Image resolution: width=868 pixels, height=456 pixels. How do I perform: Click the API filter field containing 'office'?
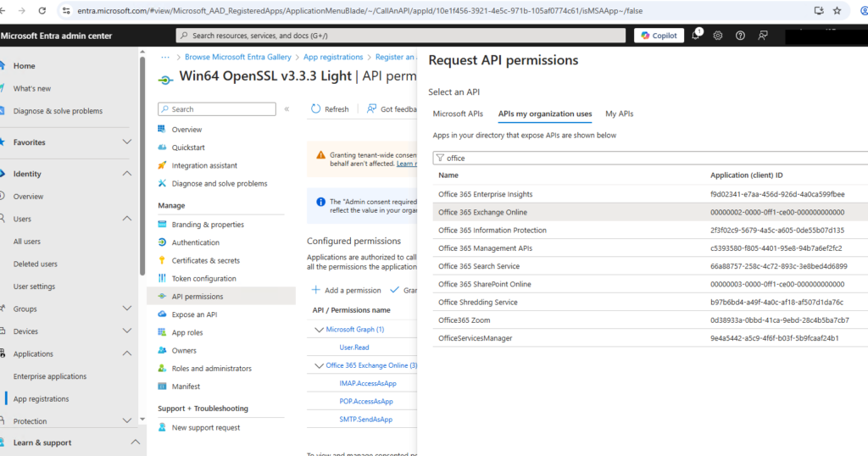[x=650, y=158]
